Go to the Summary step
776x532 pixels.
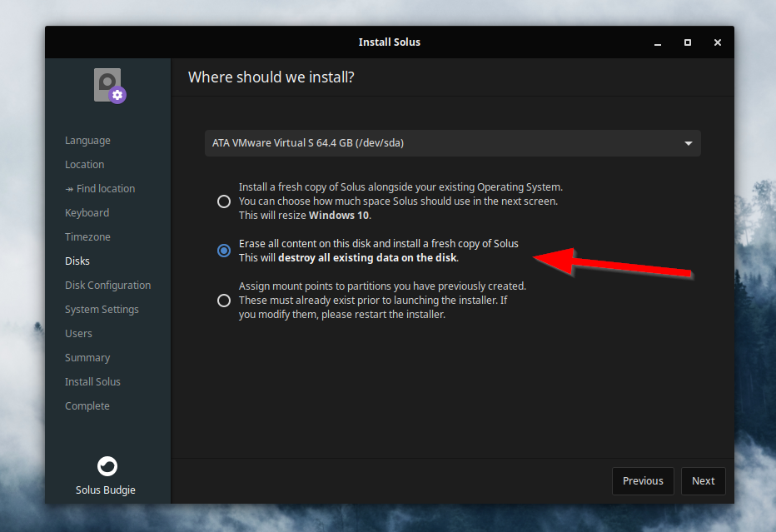tap(87, 358)
